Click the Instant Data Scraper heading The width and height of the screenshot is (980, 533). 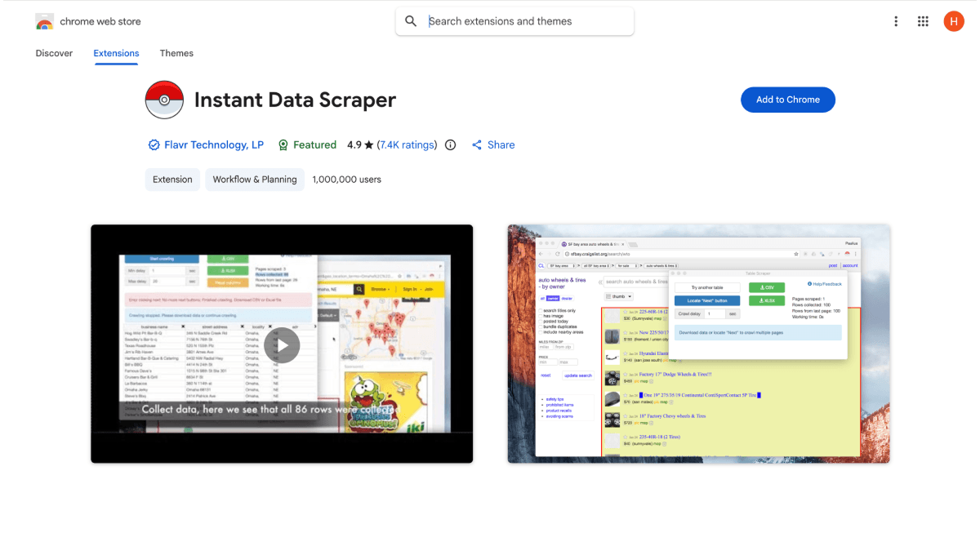(295, 100)
